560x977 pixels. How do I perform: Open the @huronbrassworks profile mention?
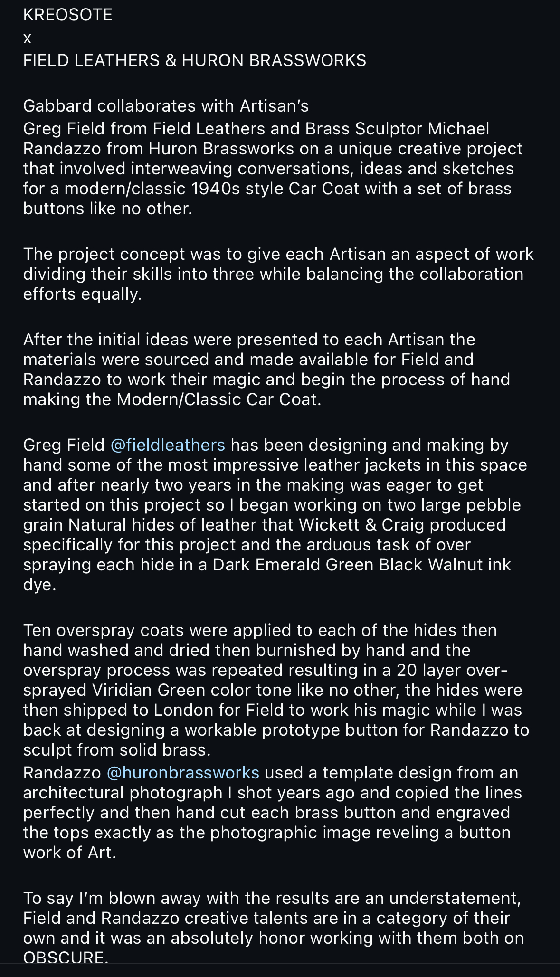click(183, 773)
